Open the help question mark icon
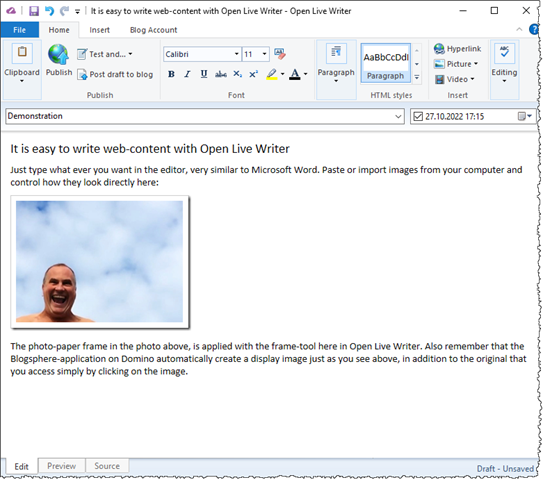 tap(534, 29)
